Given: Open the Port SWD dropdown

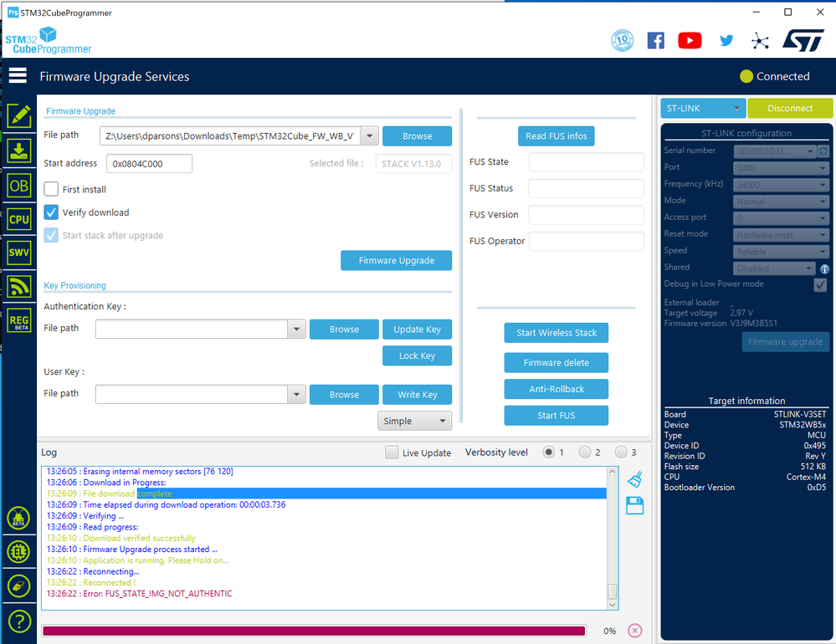Looking at the screenshot, I should click(781, 168).
